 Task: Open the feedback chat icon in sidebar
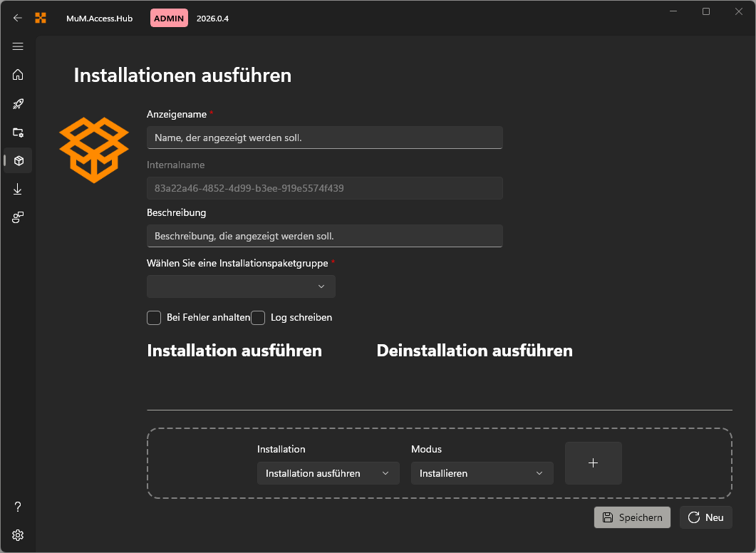tap(17, 217)
